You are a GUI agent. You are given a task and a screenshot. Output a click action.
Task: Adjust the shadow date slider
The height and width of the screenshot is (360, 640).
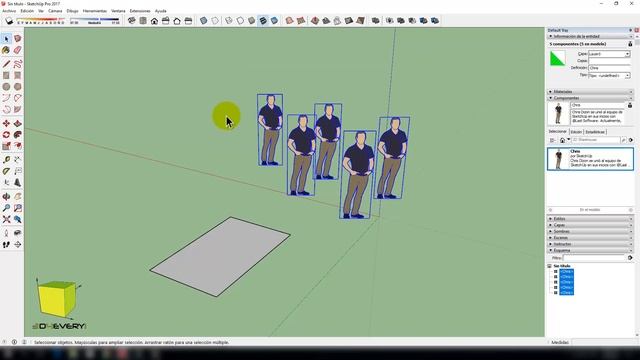[40, 19]
